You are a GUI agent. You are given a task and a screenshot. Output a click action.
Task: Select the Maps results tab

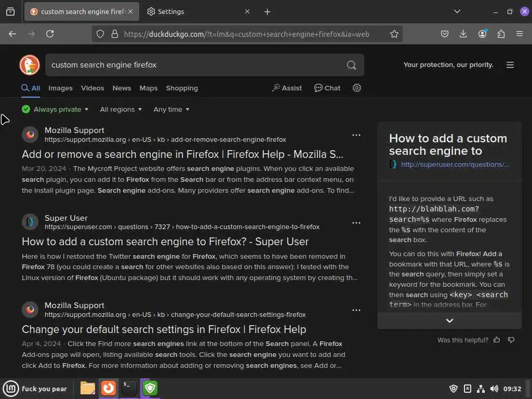click(x=149, y=88)
